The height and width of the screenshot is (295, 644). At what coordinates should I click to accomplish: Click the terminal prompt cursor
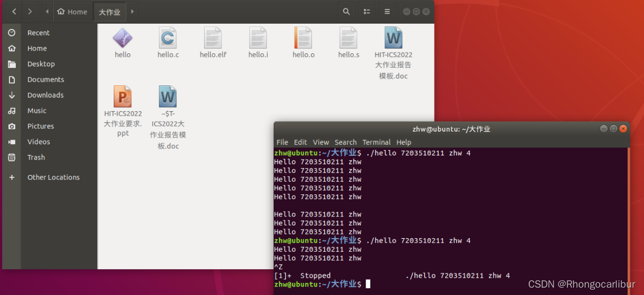(x=368, y=284)
